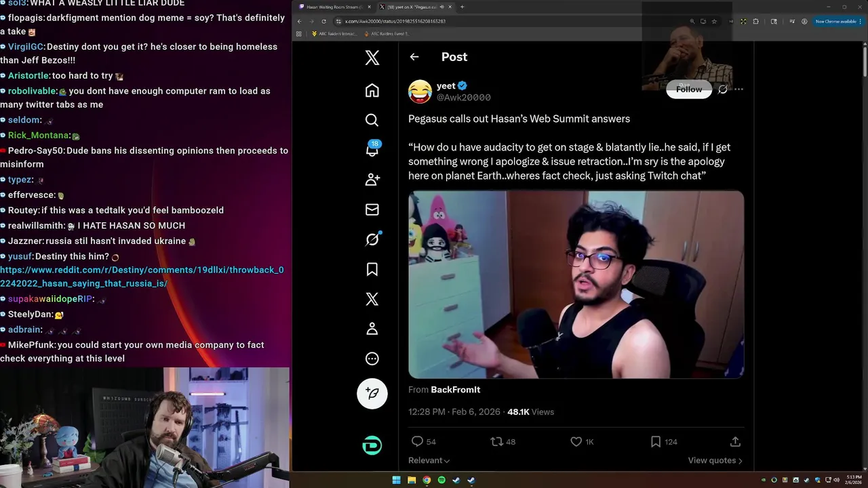Click the taskbar clock showing 5:13 PM
This screenshot has height=488, width=868.
coord(853,480)
